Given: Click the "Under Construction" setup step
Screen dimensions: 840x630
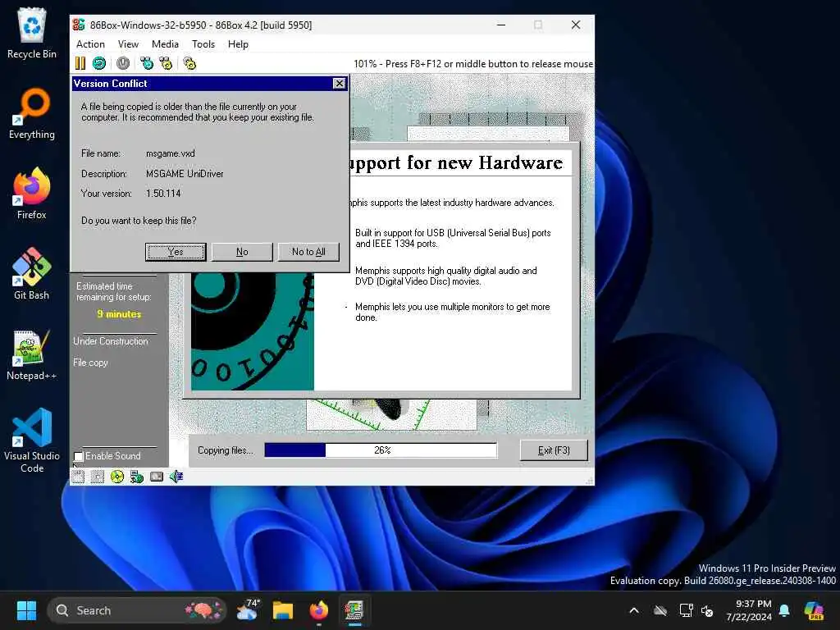Looking at the screenshot, I should 111,341.
